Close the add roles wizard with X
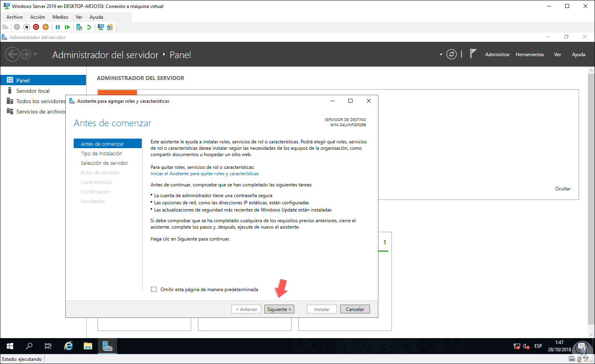The width and height of the screenshot is (595, 364). coord(369,101)
